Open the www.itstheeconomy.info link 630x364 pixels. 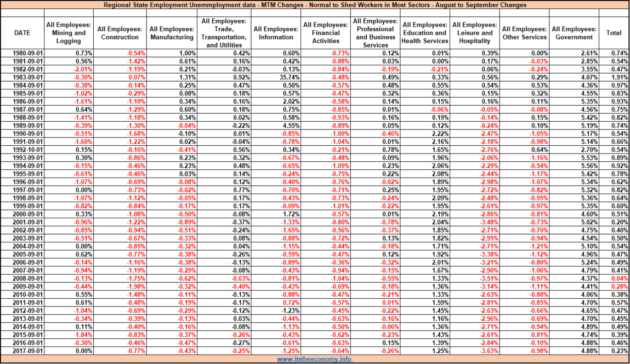(x=314, y=359)
